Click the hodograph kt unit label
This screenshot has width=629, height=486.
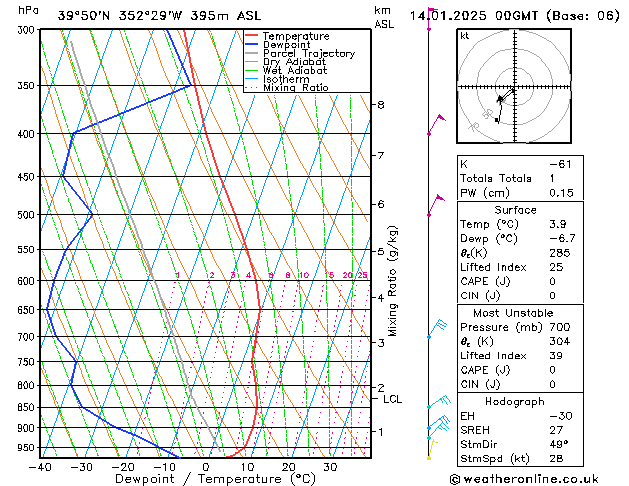point(465,36)
